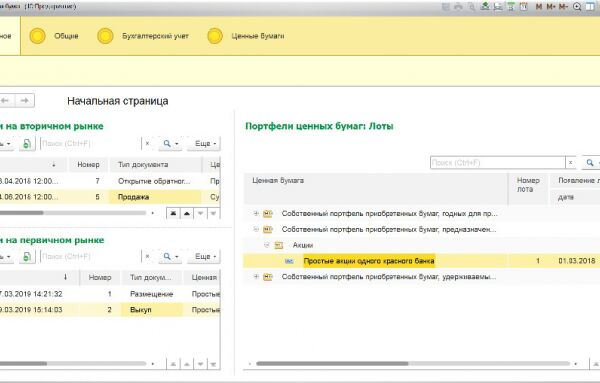Select the Открытие обратног... row
Viewport: 600px width, 383px height.
(110, 181)
